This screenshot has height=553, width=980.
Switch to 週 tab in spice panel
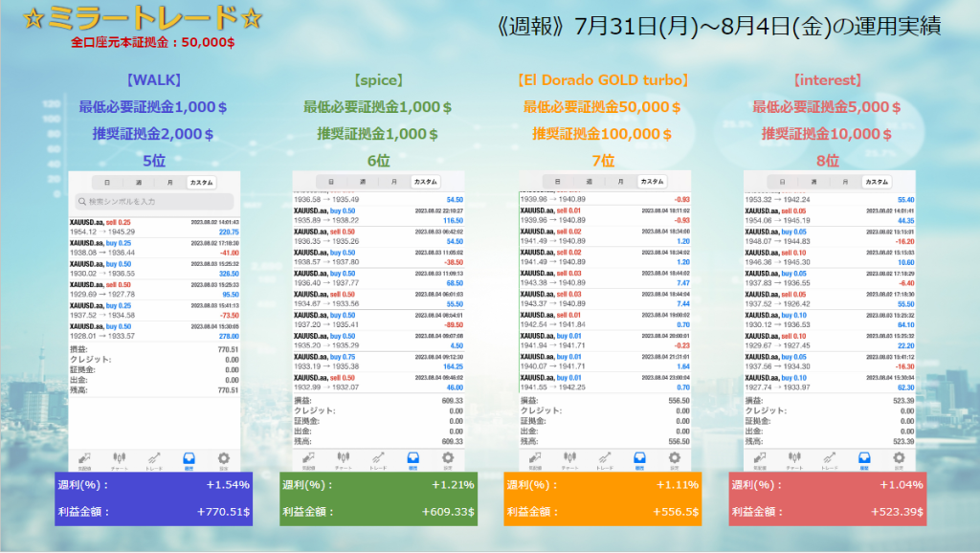click(x=363, y=182)
